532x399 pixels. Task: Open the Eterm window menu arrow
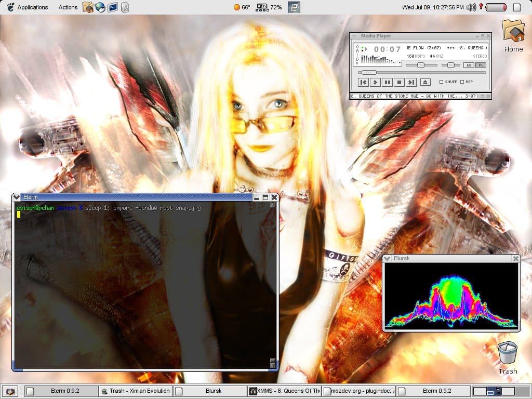point(16,197)
